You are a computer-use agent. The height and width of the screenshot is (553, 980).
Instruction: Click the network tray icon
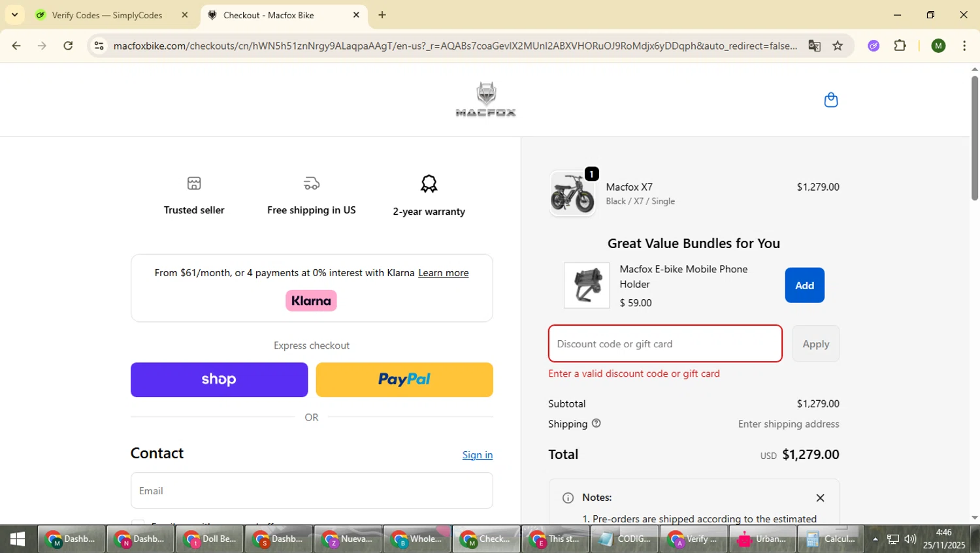point(892,539)
